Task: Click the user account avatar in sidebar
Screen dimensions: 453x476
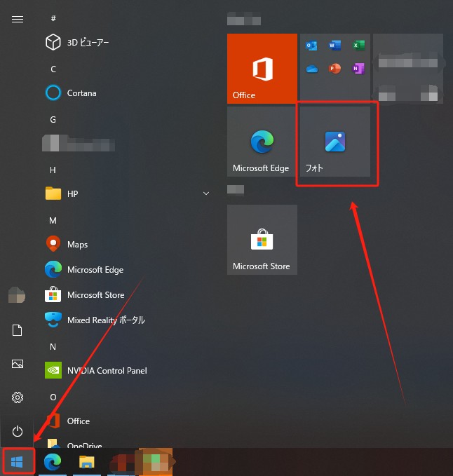Action: (x=17, y=295)
